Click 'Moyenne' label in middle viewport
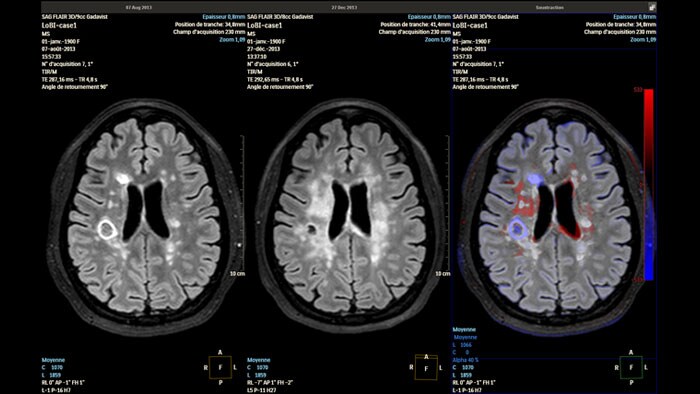Screen dimensions: 700x394 tap(258, 360)
